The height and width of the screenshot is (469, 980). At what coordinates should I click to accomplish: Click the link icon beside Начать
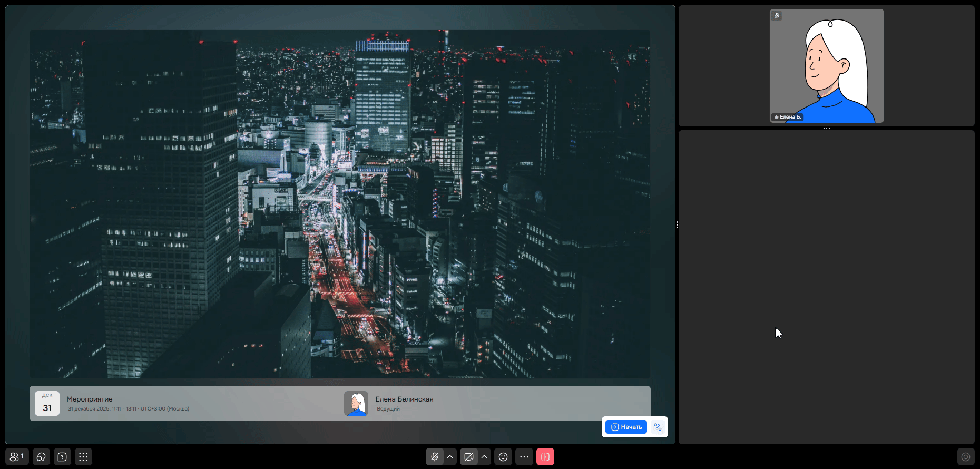[x=658, y=427]
